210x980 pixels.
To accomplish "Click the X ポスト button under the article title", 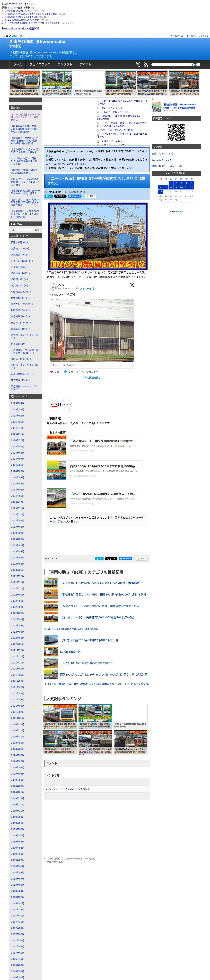I will point(60,196).
